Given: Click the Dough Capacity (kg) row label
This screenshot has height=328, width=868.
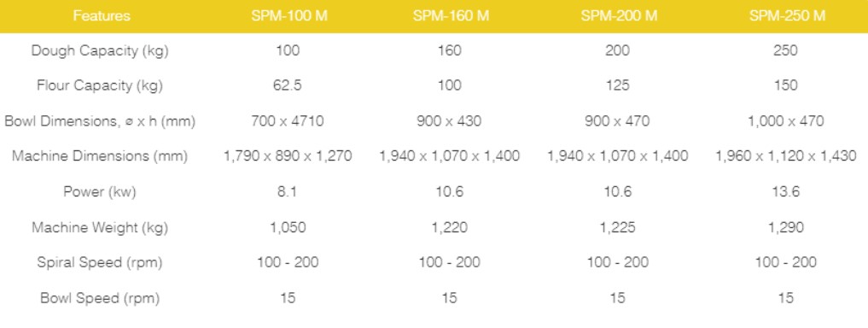Looking at the screenshot, I should 100,51.
